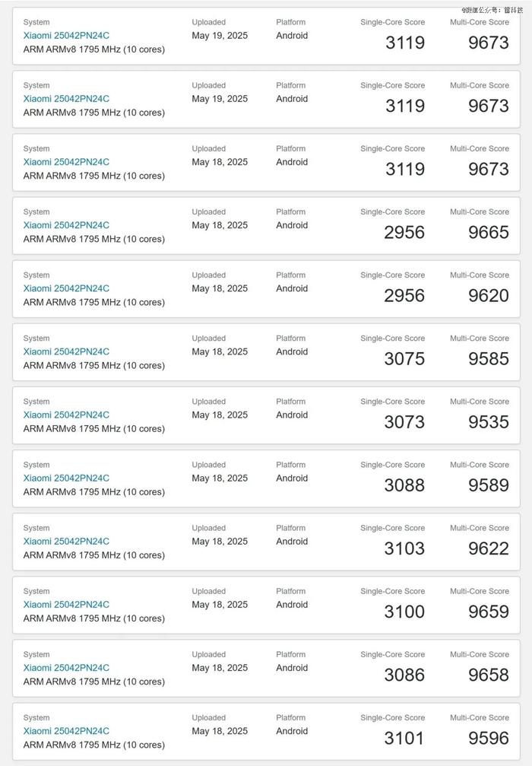Open the Xiaomi link with single-core score 3088

pyautogui.click(x=66, y=478)
